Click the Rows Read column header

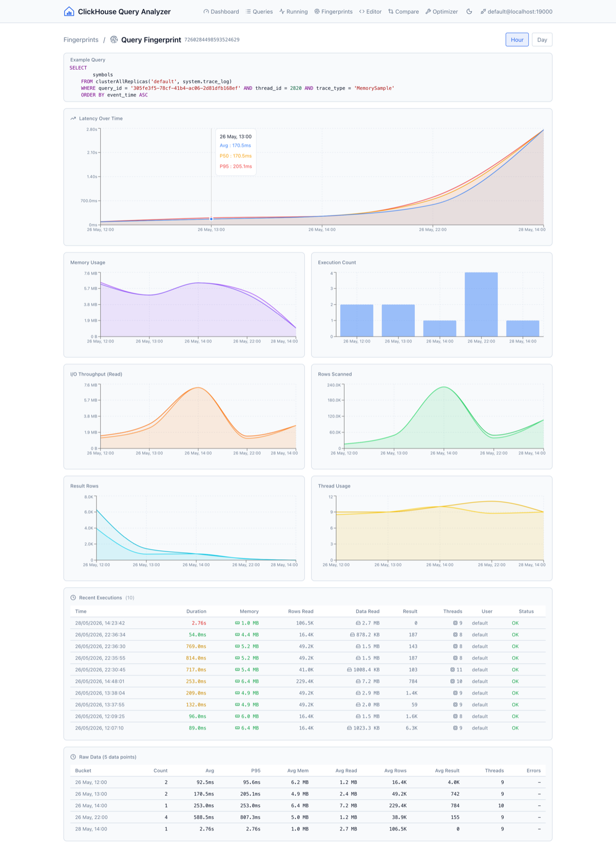point(301,611)
